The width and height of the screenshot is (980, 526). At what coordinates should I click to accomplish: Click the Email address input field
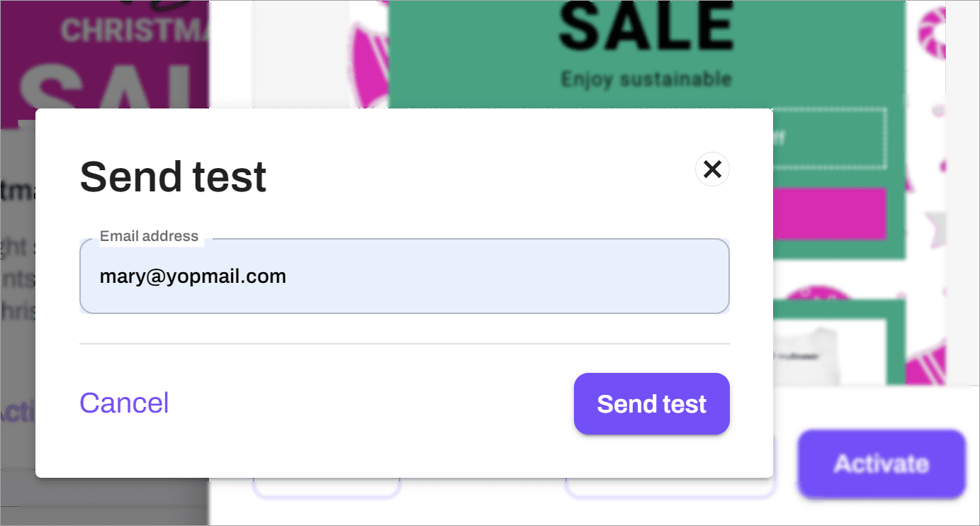click(404, 276)
